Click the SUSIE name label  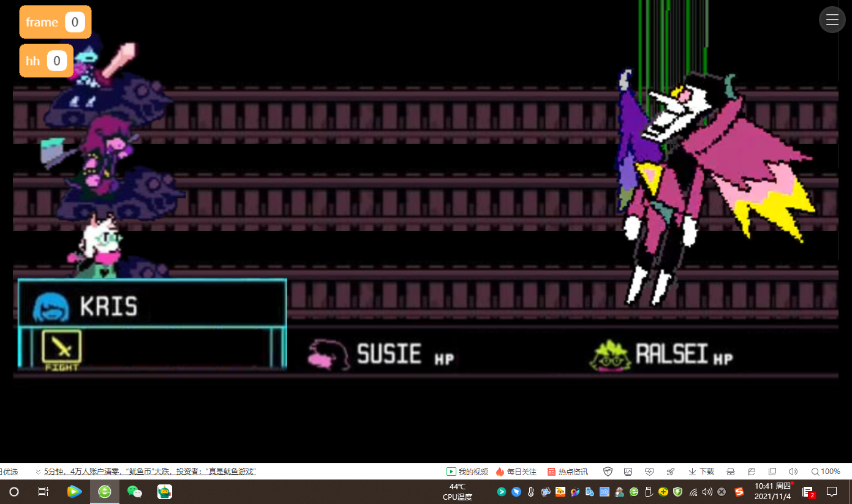pos(390,354)
